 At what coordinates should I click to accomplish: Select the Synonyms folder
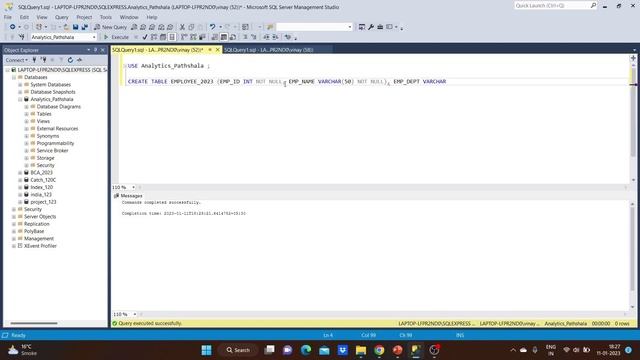(x=48, y=136)
